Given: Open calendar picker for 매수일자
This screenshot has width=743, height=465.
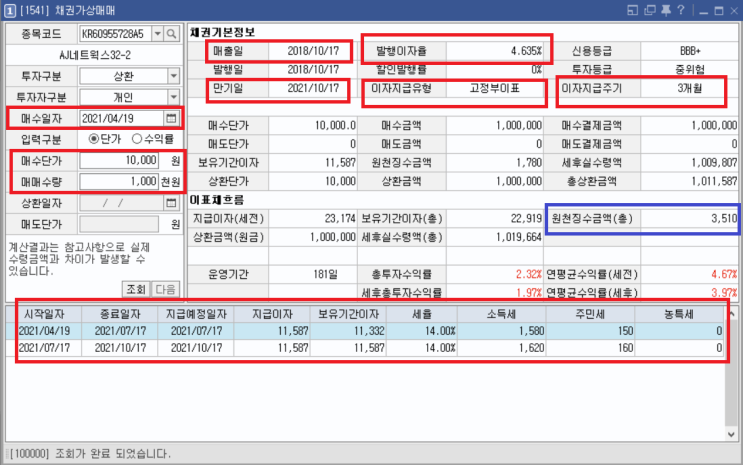Looking at the screenshot, I should click(x=171, y=118).
